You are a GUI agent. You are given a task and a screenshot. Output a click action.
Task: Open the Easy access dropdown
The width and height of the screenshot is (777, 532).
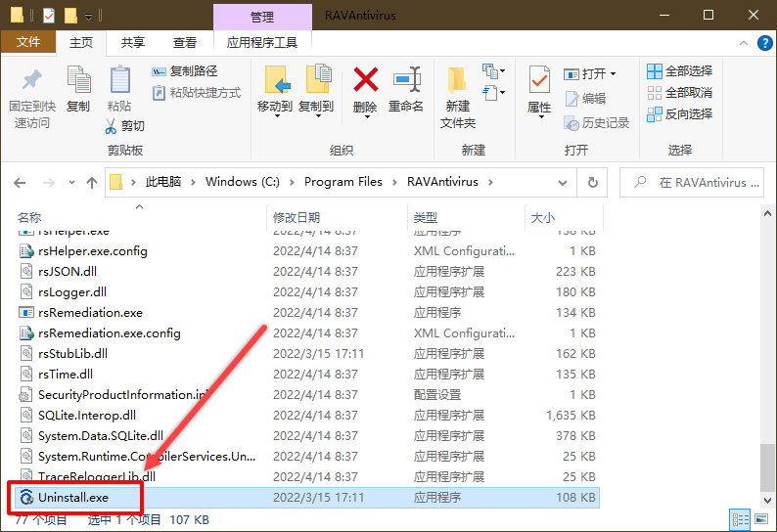click(x=493, y=93)
